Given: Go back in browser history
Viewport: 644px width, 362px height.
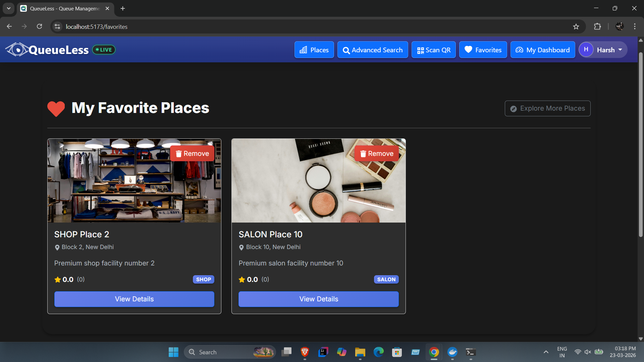Looking at the screenshot, I should (9, 26).
